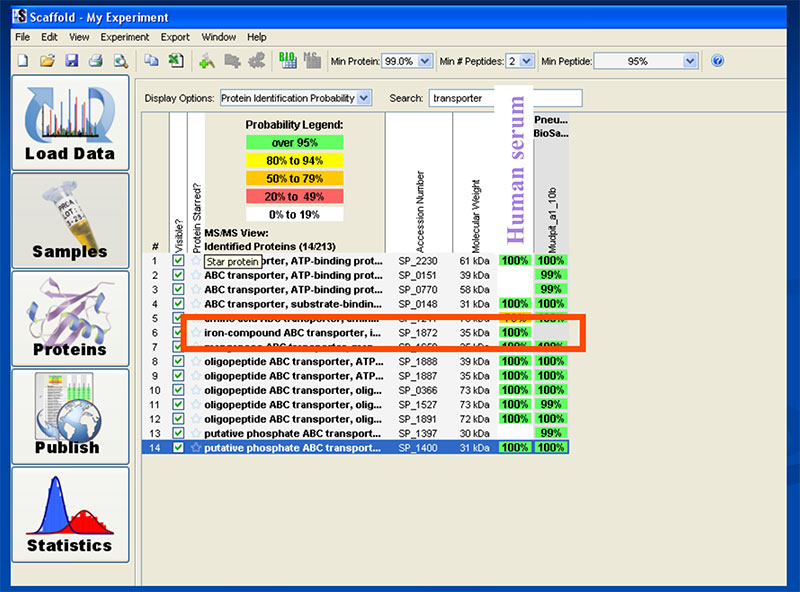Screen dimensions: 800x592
Task: Star the protein in row 12 (SP_1891)
Action: click(x=196, y=418)
